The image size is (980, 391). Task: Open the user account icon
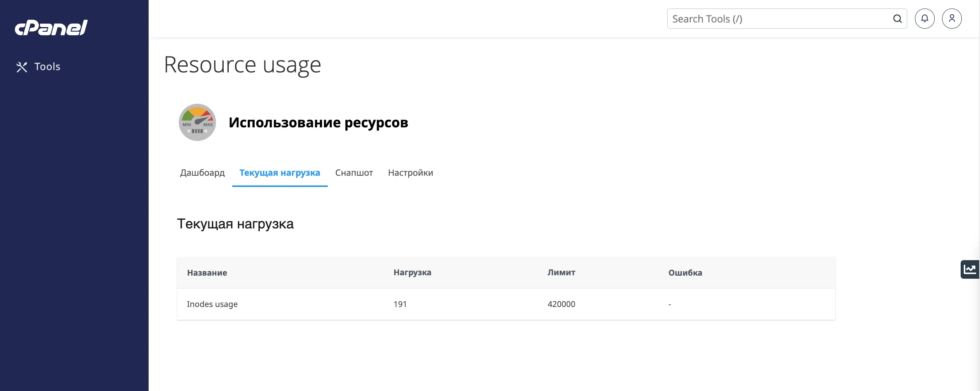coord(951,19)
